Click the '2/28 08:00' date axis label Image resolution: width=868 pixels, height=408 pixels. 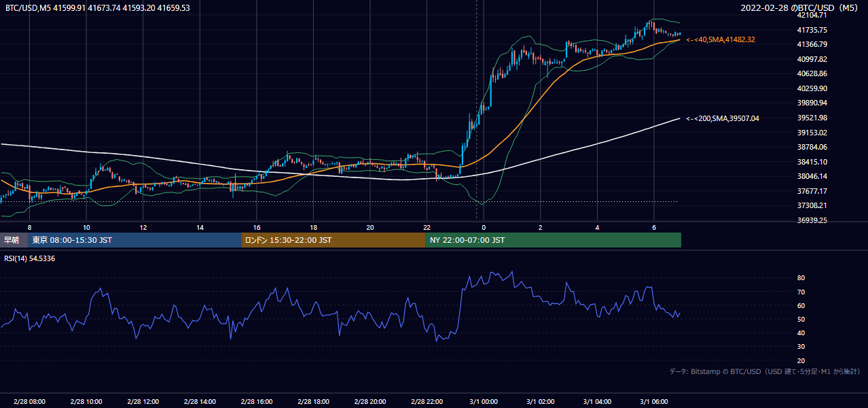pos(29,402)
